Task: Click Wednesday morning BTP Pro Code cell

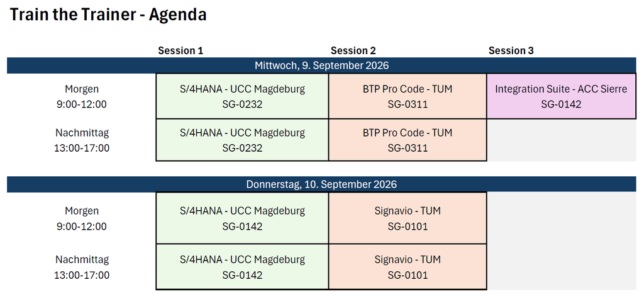Action: coord(408,96)
